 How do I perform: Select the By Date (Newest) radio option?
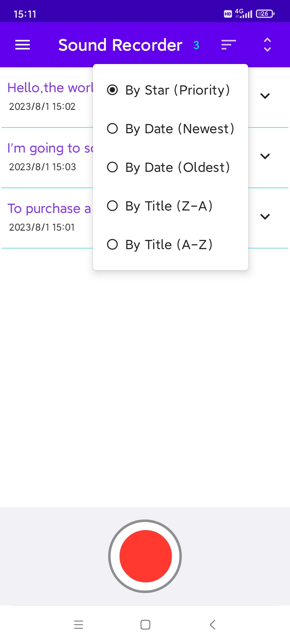(x=170, y=129)
